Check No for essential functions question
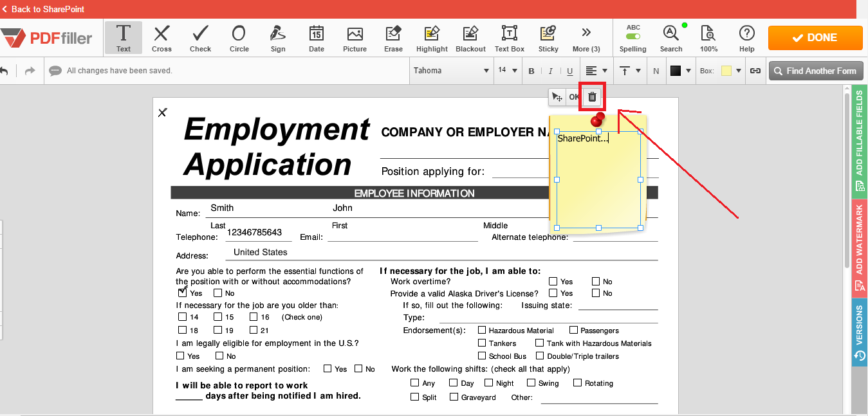868x416 pixels. 217,293
